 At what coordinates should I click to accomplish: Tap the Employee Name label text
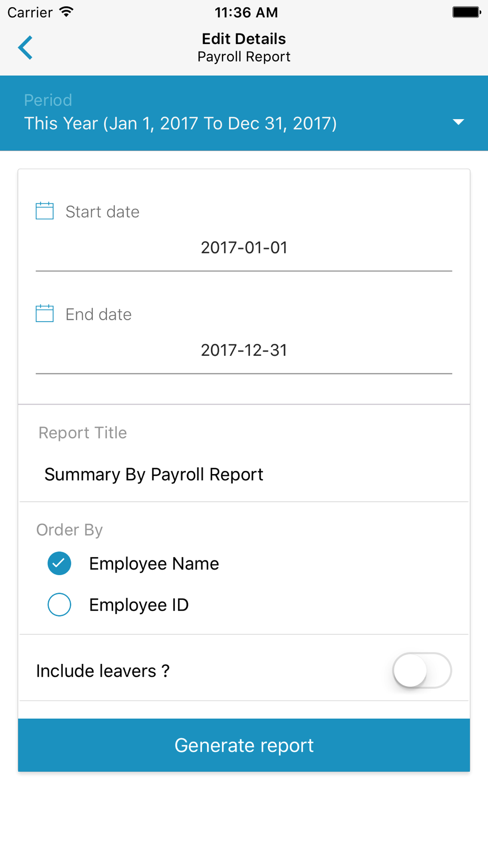point(154,564)
